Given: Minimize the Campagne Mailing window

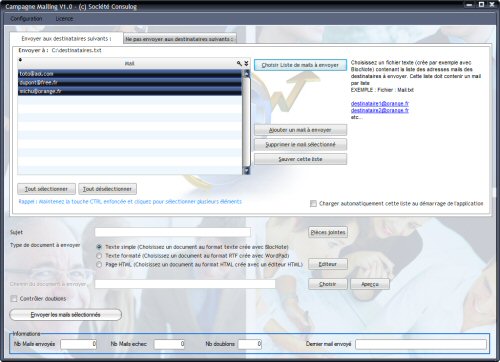Looking at the screenshot, I should pos(469,5).
